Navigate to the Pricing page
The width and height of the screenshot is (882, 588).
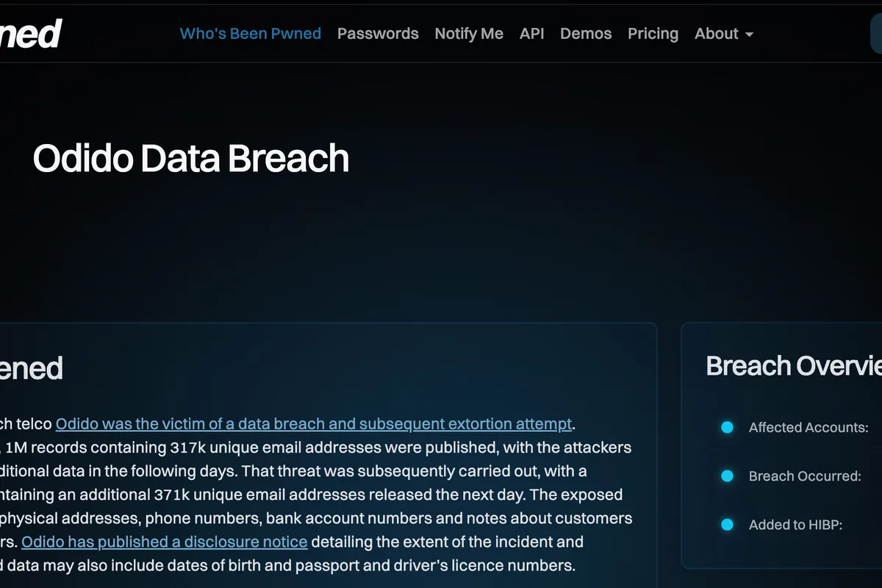coord(653,34)
